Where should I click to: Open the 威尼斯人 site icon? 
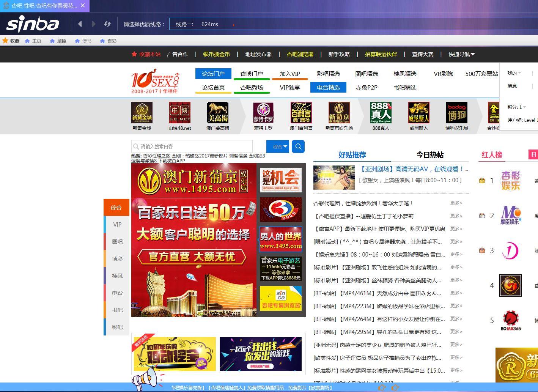(x=418, y=113)
